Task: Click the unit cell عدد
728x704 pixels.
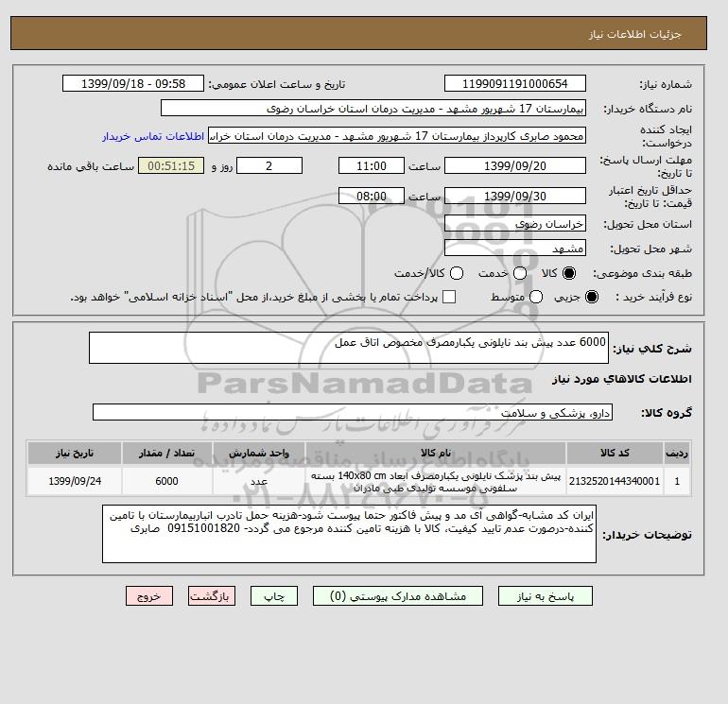Action: tap(259, 481)
